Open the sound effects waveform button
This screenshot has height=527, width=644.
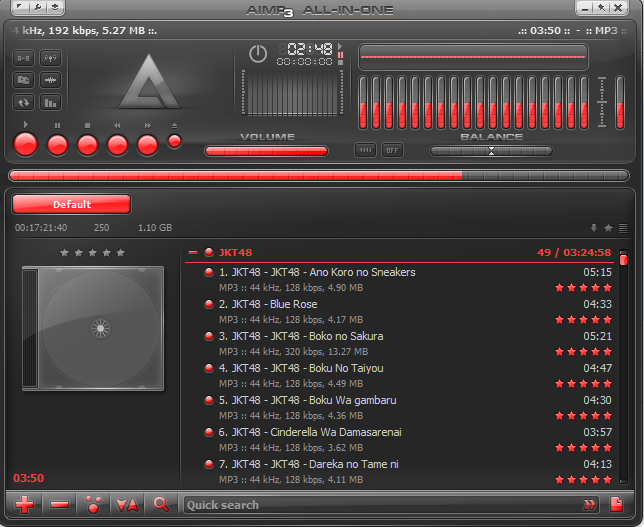[x=50, y=80]
